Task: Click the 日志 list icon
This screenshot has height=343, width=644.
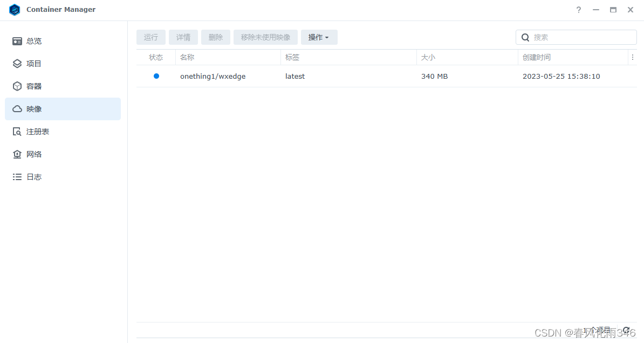Action: 17,177
